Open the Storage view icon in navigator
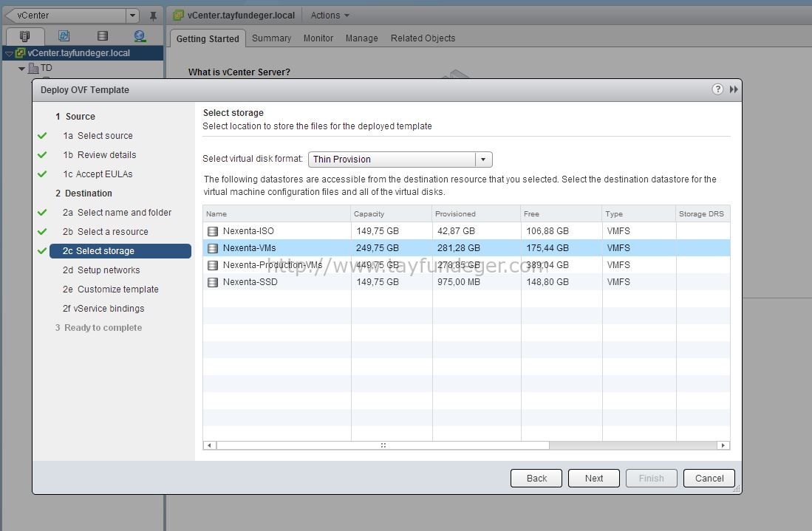The image size is (812, 531). click(x=103, y=35)
